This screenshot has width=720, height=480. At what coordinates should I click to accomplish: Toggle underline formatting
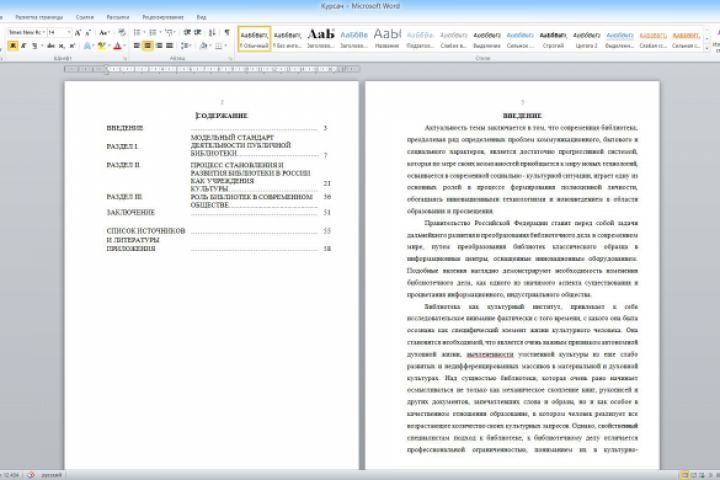[34, 45]
